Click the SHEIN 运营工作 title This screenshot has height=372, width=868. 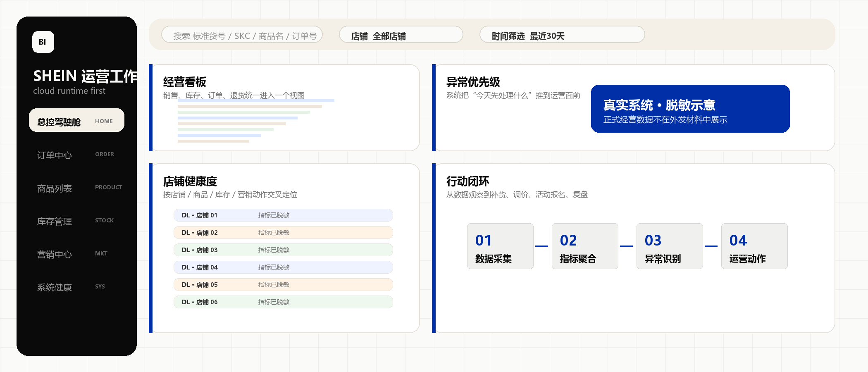point(85,76)
